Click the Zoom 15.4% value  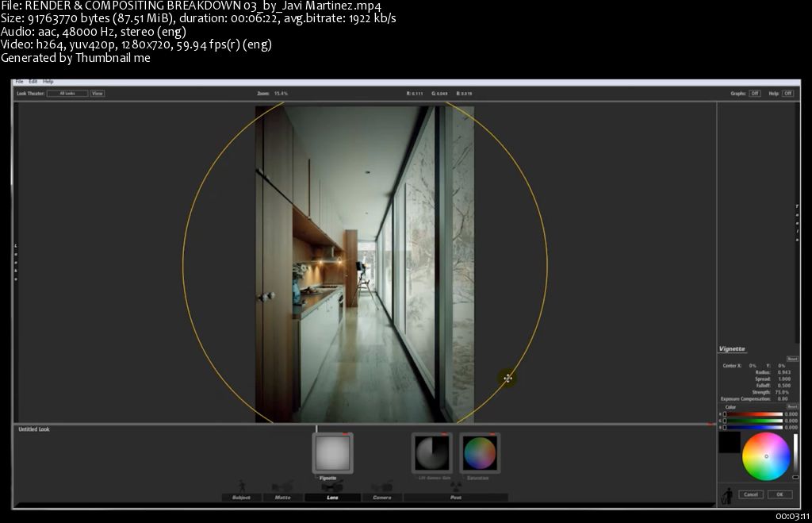coord(281,94)
